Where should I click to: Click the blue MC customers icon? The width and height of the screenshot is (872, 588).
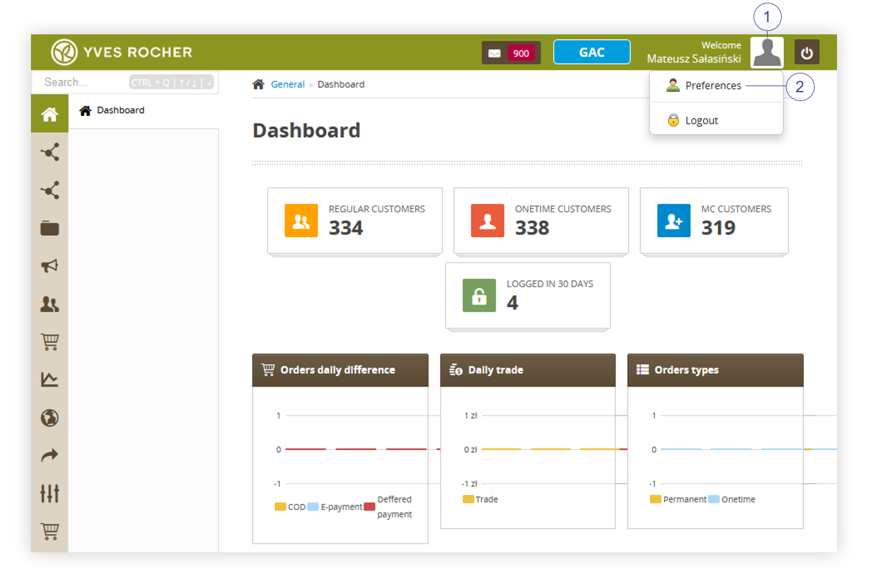[674, 221]
